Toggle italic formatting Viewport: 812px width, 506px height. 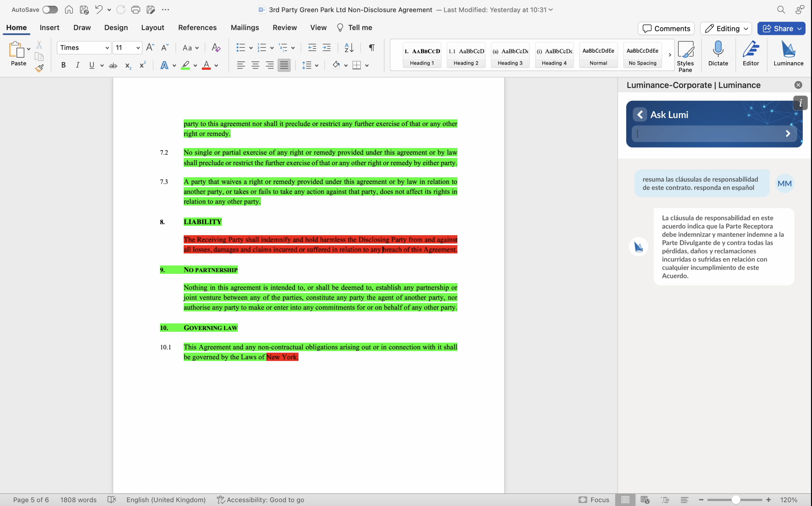[x=78, y=65]
